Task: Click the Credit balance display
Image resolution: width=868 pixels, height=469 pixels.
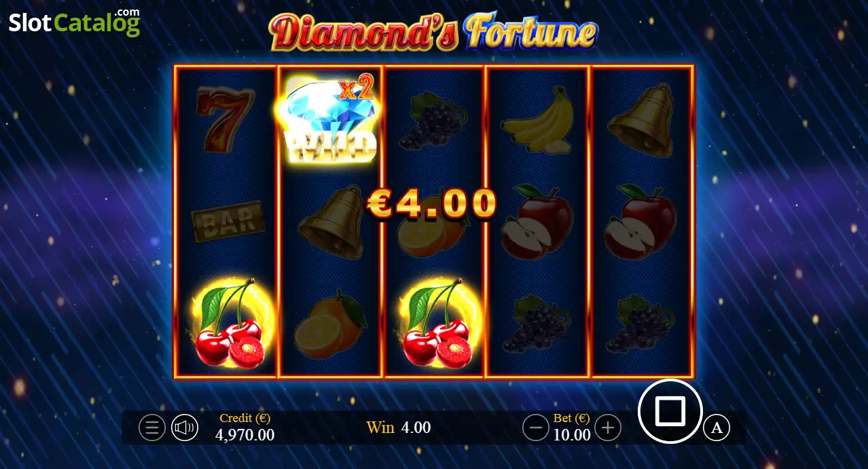Action: [245, 428]
